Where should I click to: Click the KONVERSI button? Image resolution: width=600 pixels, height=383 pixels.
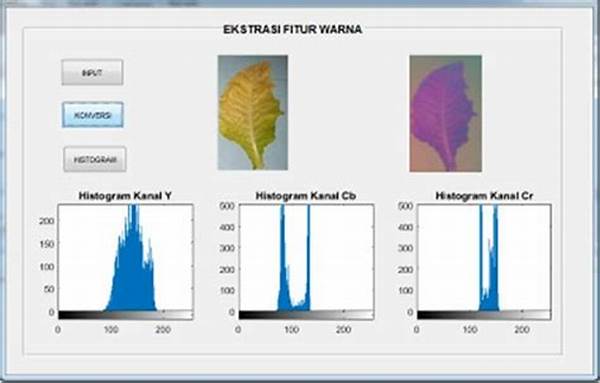coord(93,115)
